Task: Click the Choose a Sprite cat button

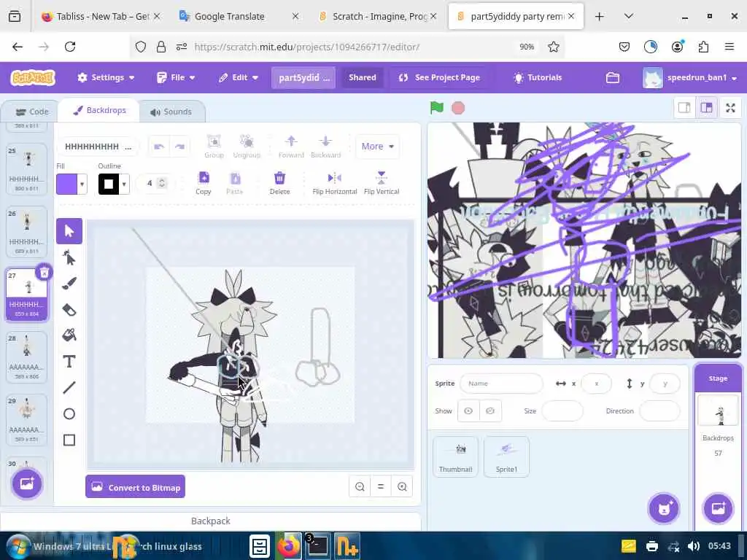Action: pyautogui.click(x=664, y=508)
